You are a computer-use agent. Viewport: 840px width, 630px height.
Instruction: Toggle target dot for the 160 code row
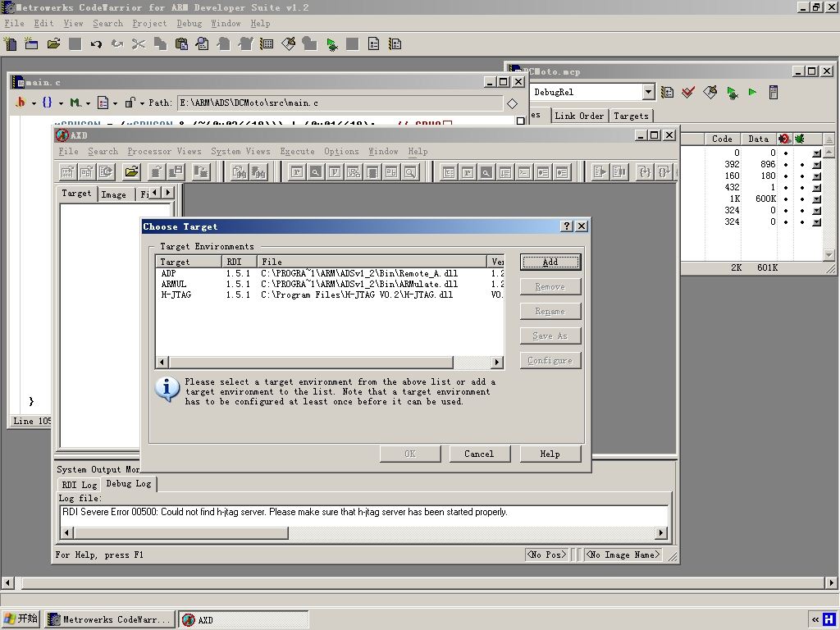click(x=786, y=176)
